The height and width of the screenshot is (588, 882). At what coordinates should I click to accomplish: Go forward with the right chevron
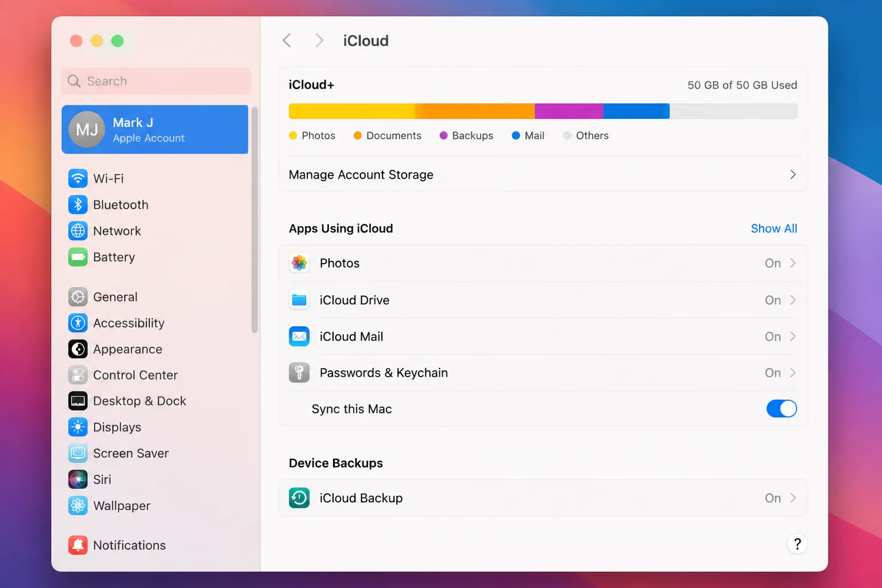pos(319,41)
